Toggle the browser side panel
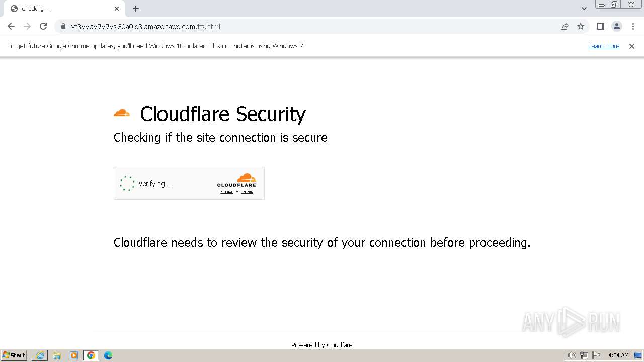 point(600,26)
